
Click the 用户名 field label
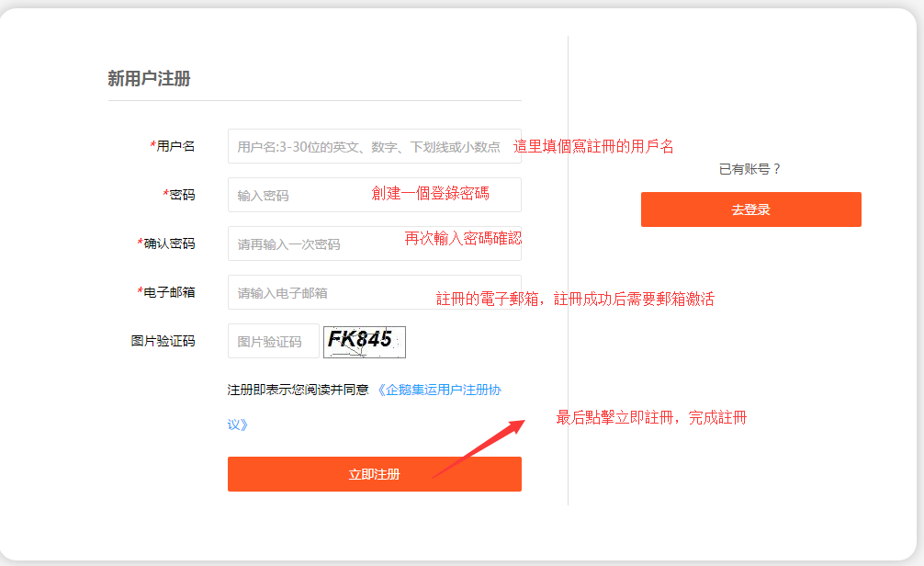click(175, 146)
